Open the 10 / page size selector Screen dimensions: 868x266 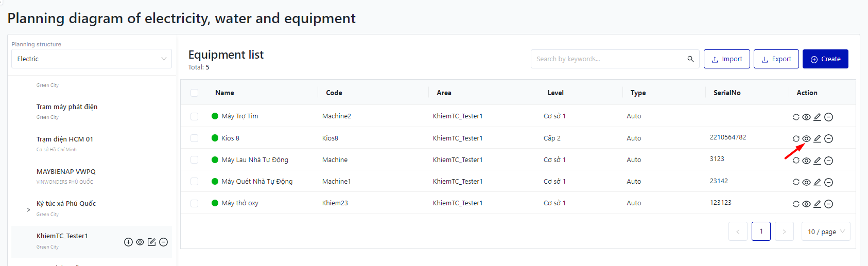click(x=825, y=232)
